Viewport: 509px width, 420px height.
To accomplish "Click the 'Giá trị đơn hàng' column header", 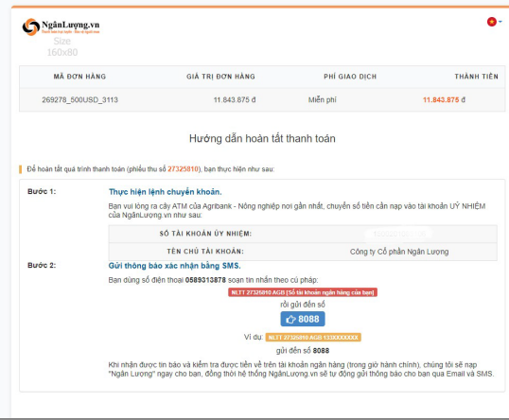I will click(x=220, y=77).
